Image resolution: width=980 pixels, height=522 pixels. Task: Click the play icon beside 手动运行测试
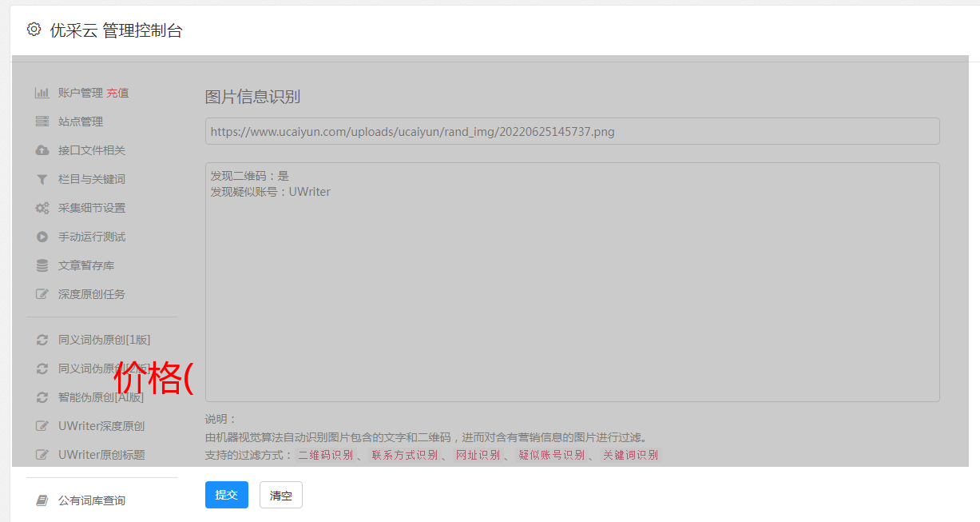[x=42, y=237]
